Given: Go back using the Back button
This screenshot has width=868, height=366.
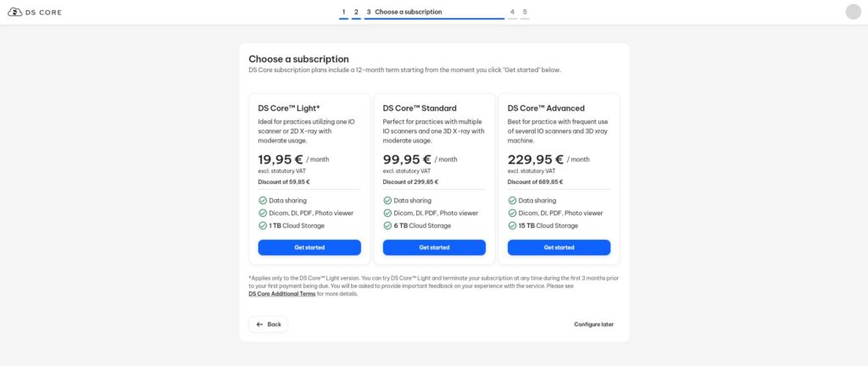Looking at the screenshot, I should 268,324.
